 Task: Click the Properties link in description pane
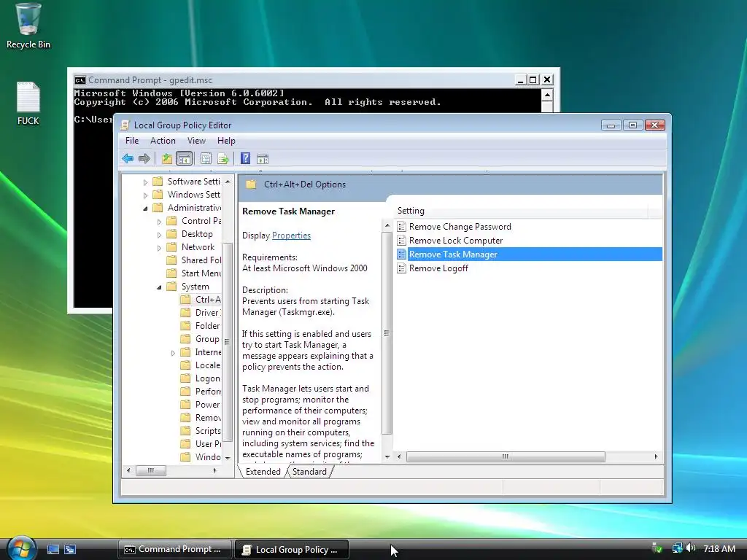click(x=291, y=236)
